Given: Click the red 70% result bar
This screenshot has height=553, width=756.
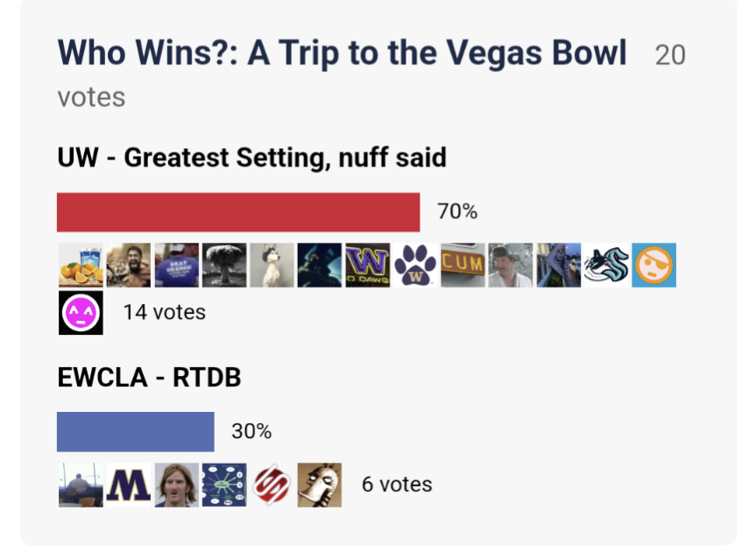Looking at the screenshot, I should click(238, 212).
